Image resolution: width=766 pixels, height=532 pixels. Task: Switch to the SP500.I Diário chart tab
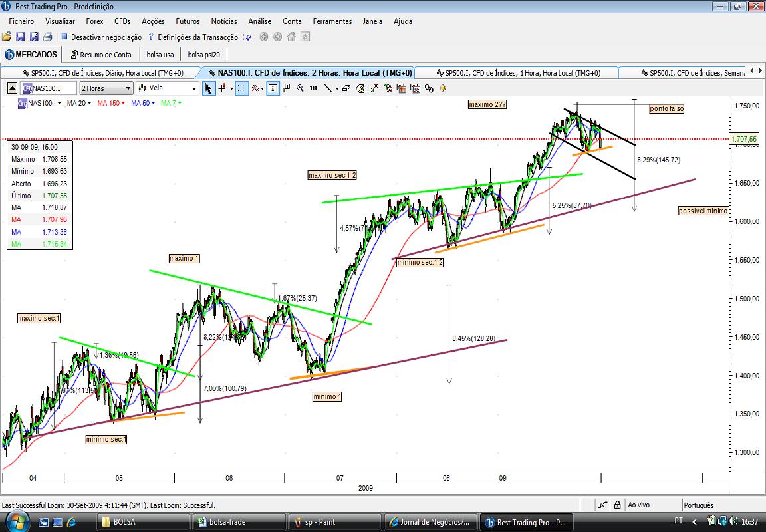click(102, 73)
